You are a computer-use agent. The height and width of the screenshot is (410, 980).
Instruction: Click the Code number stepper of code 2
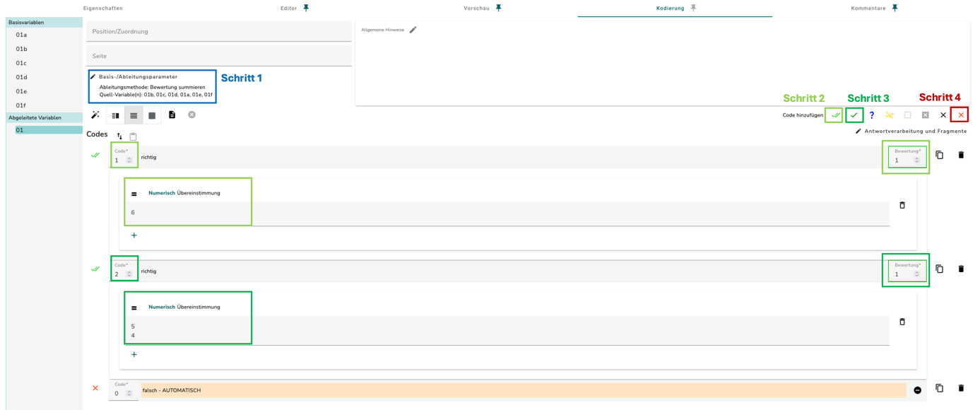pyautogui.click(x=129, y=274)
